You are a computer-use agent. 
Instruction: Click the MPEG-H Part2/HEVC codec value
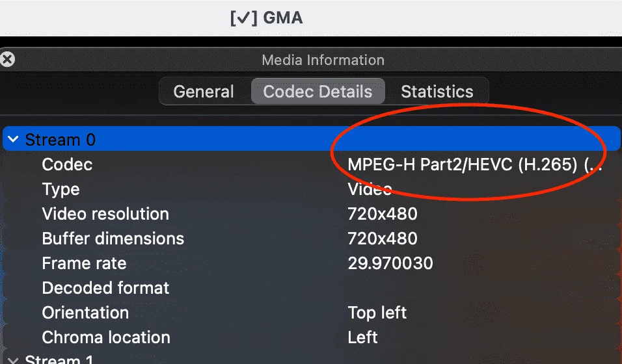tap(474, 164)
